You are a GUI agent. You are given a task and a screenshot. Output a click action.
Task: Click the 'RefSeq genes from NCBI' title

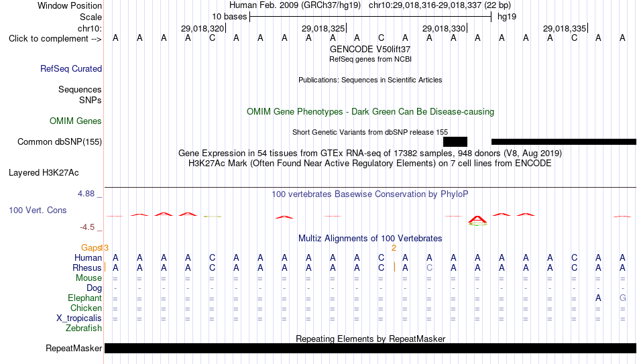pyautogui.click(x=370, y=59)
